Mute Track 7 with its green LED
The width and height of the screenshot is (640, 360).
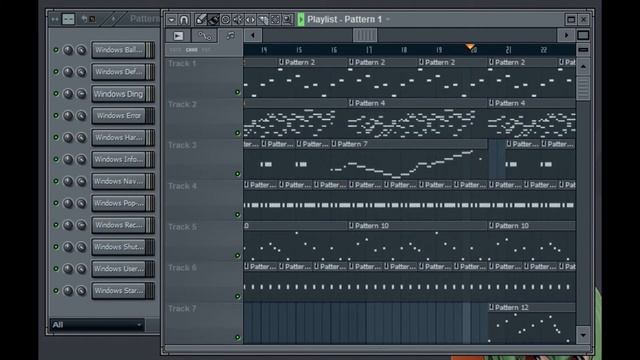click(x=238, y=338)
